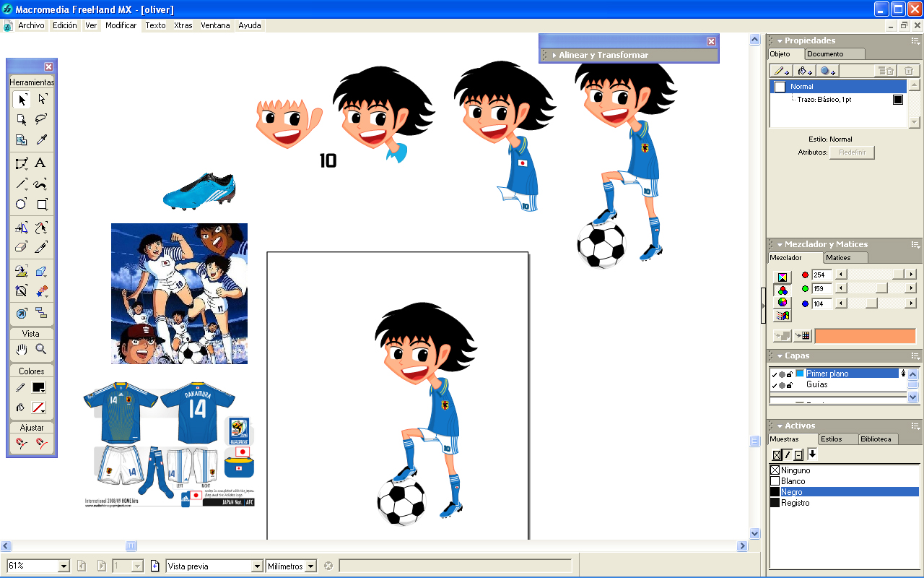Click the Japan team anime reference image
The image size is (924, 578).
coord(179,293)
